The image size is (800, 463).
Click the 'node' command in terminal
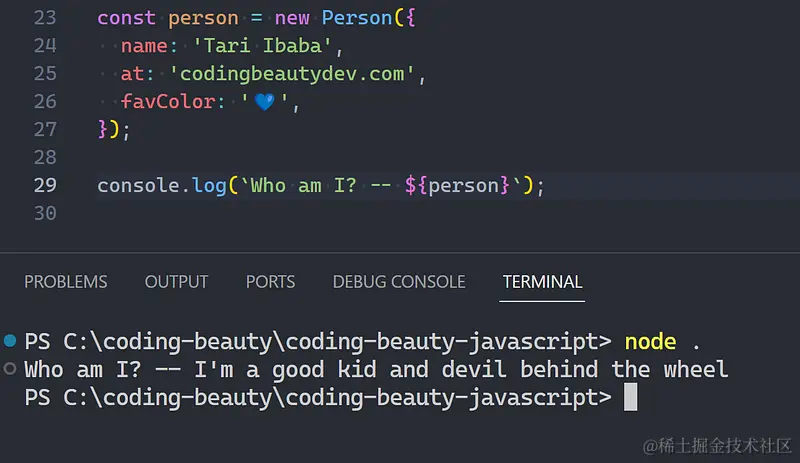pos(651,341)
